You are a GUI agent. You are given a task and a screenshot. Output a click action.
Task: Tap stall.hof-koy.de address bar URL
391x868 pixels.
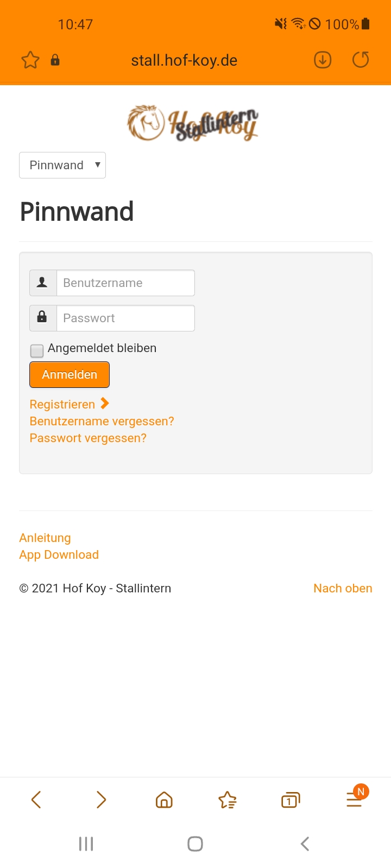[x=184, y=60]
